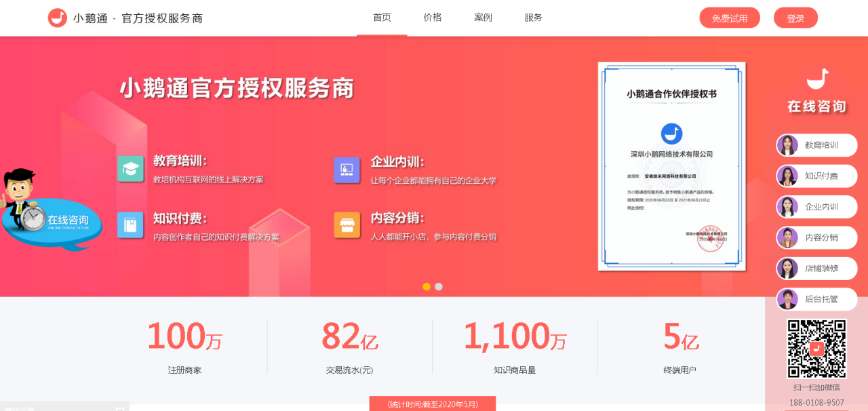Open the 案例 navigation item
This screenshot has width=868, height=411.
tap(483, 18)
